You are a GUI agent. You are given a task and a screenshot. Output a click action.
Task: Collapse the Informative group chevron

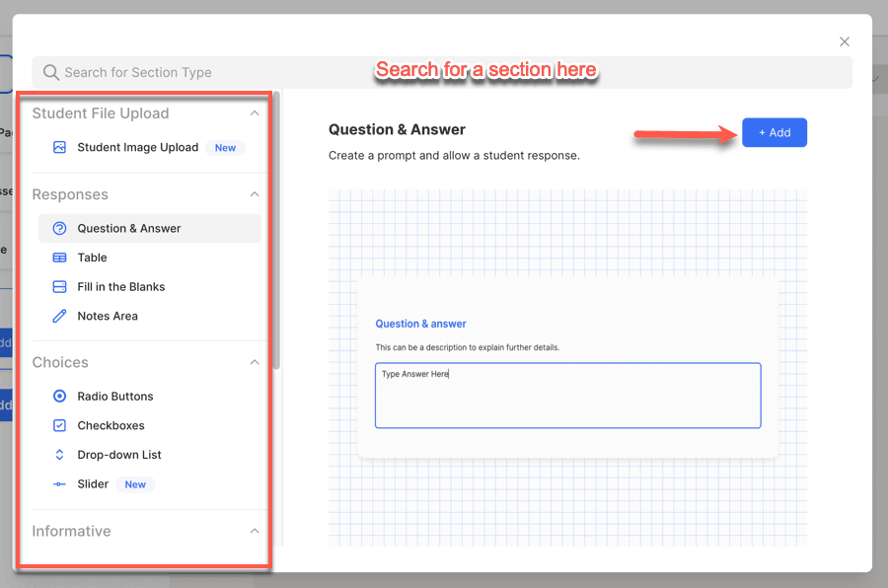pyautogui.click(x=255, y=531)
